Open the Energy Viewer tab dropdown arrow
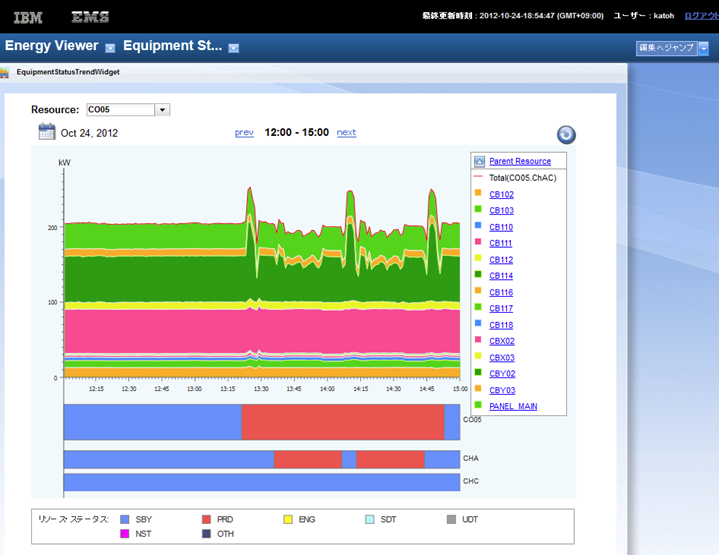The width and height of the screenshot is (719, 555). point(110,48)
